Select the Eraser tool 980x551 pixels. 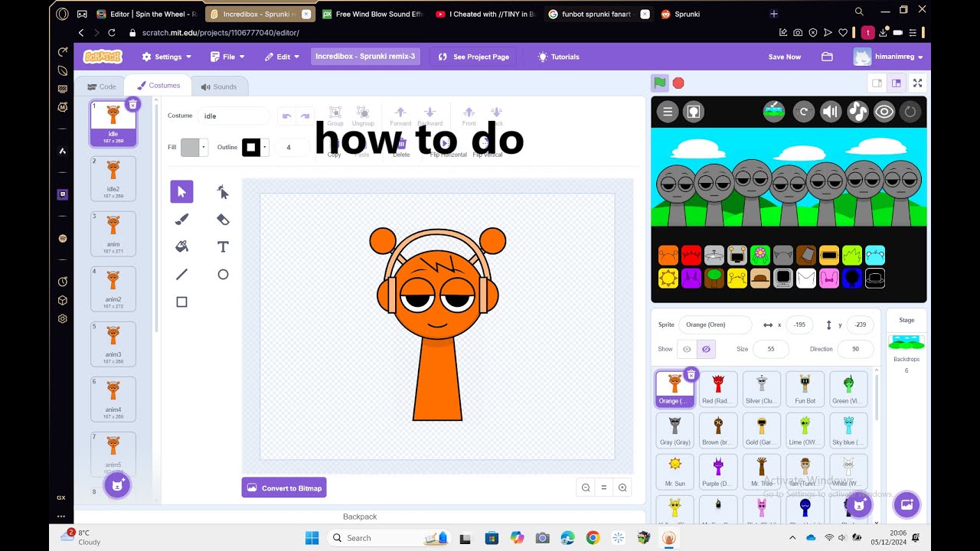point(223,219)
